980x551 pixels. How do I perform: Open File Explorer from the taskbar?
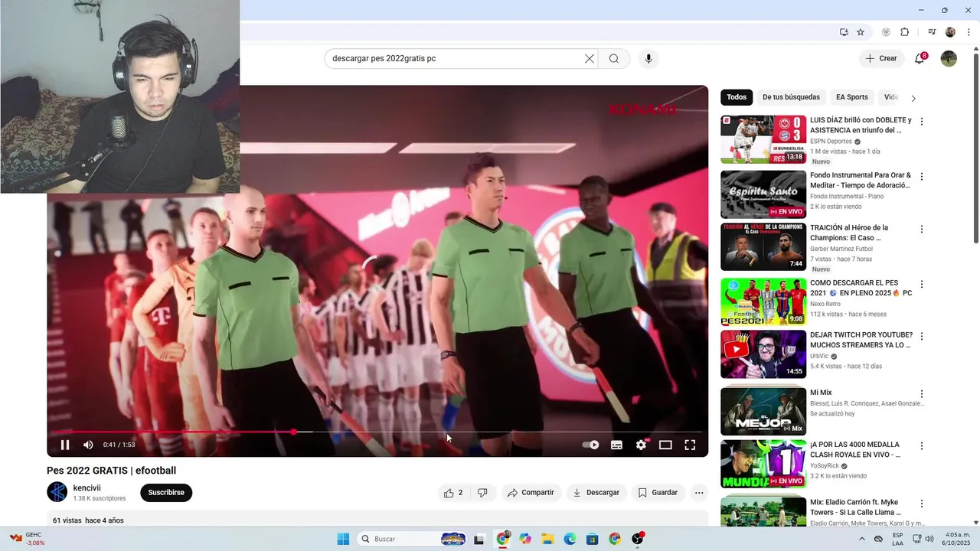click(x=547, y=539)
